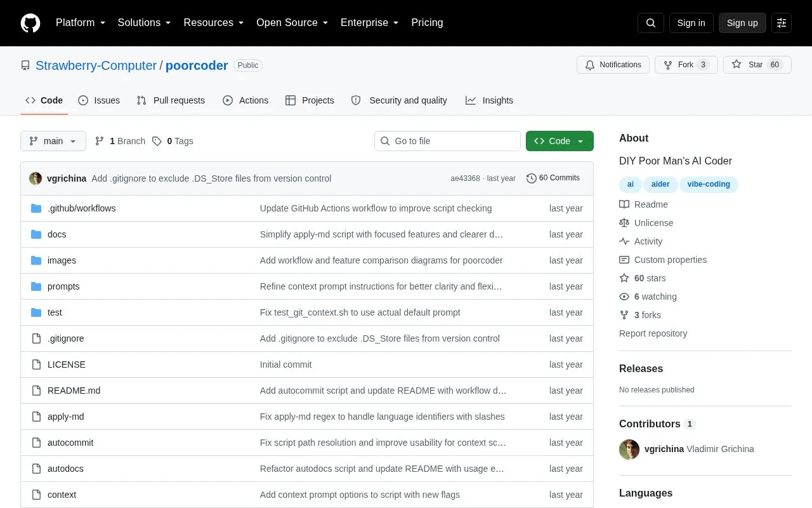View the 1 Branch list
Viewport: 812px width, 508px height.
[x=120, y=141]
